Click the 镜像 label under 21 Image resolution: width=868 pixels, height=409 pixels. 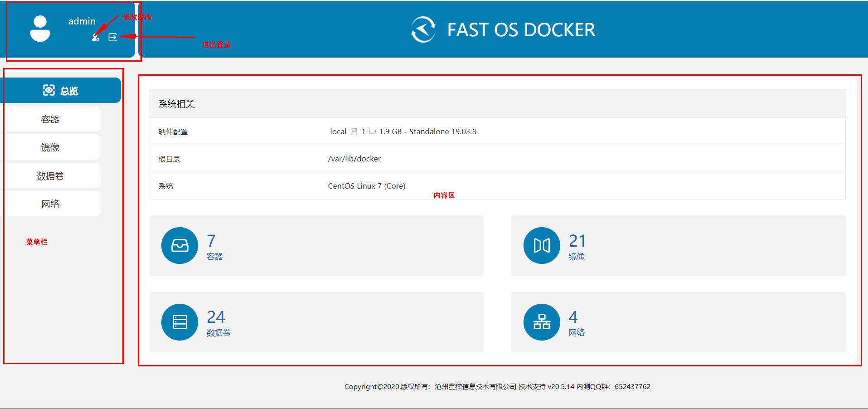point(577,257)
